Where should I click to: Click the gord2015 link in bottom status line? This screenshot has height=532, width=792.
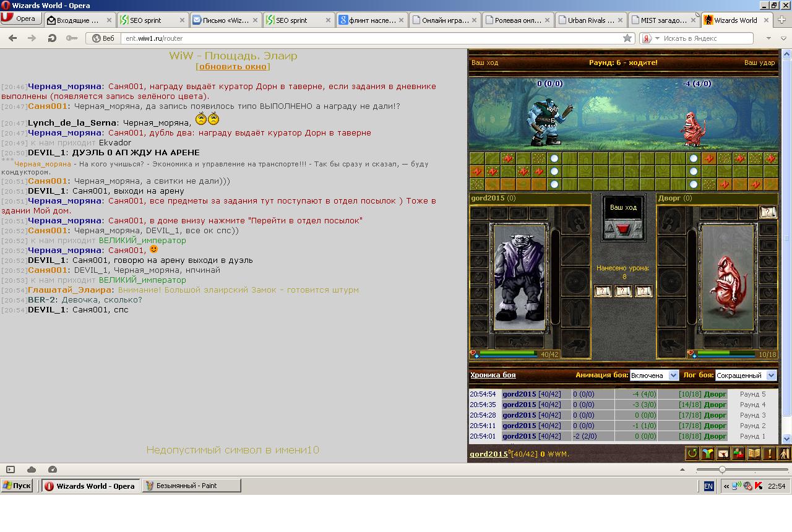tap(488, 454)
